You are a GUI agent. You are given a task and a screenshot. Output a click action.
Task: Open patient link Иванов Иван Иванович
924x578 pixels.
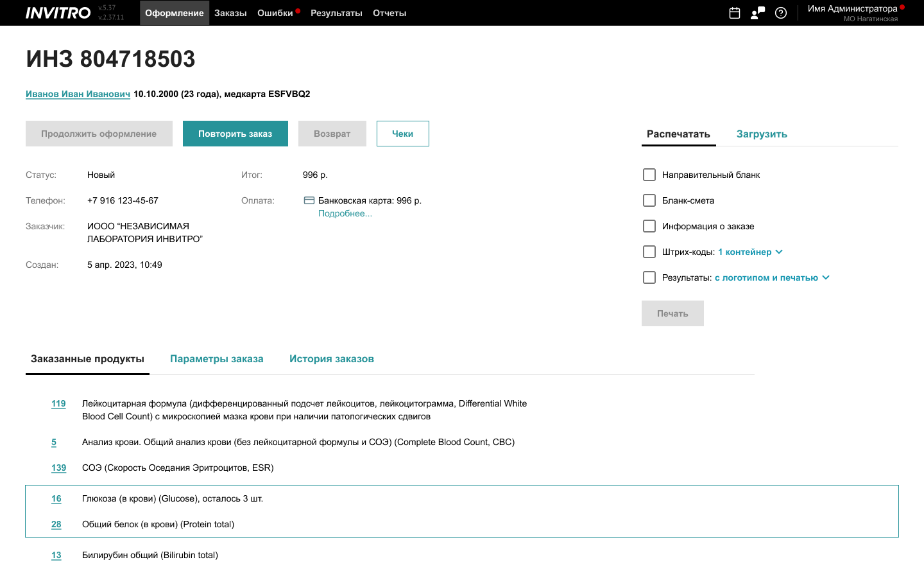[78, 94]
